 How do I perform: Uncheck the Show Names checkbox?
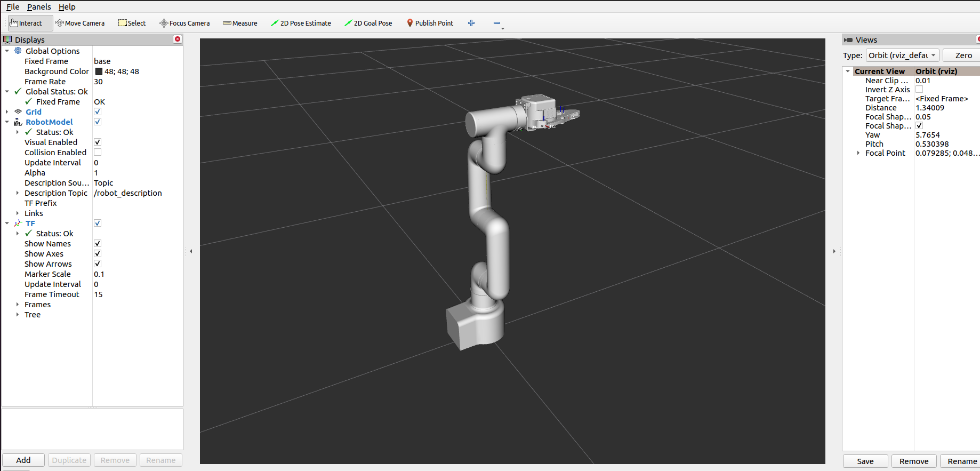coord(98,244)
